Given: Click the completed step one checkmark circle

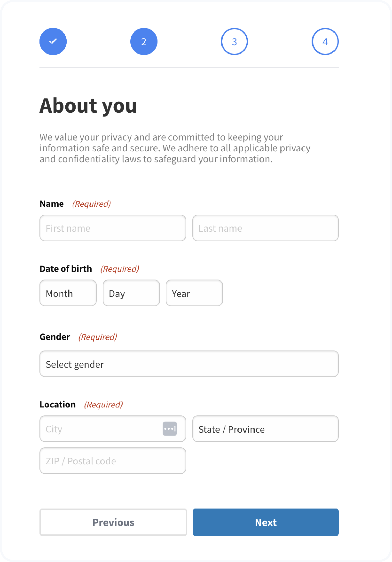Looking at the screenshot, I should 53,41.
